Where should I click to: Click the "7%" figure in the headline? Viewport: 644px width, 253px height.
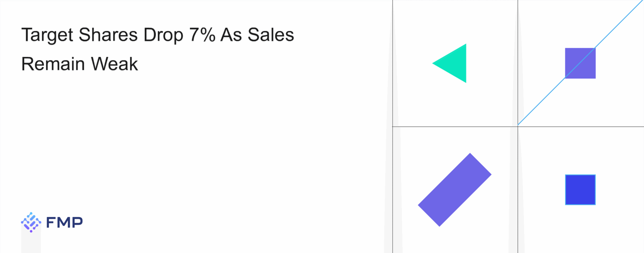[202, 35]
